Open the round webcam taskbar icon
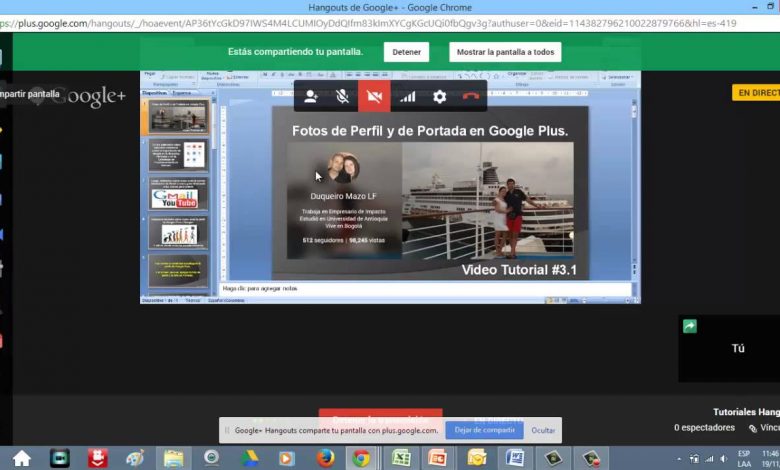 pos(211,457)
